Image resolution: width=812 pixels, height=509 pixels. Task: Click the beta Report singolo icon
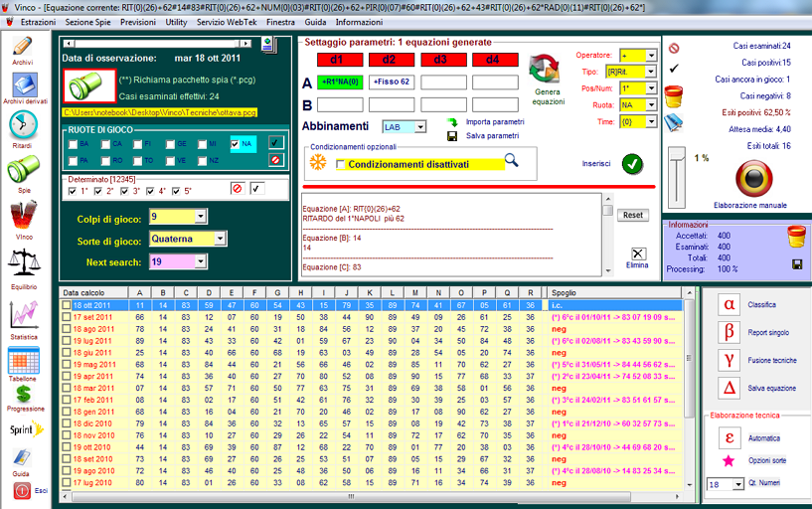pos(730,332)
